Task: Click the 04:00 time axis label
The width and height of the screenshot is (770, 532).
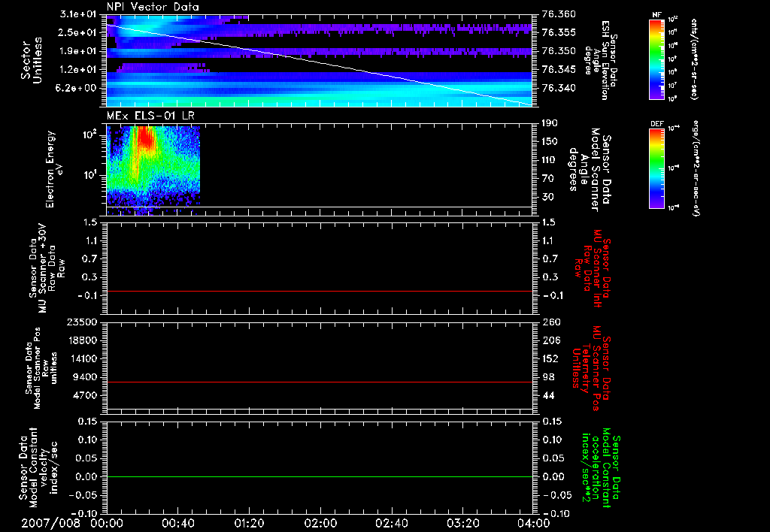Action: pos(534,523)
